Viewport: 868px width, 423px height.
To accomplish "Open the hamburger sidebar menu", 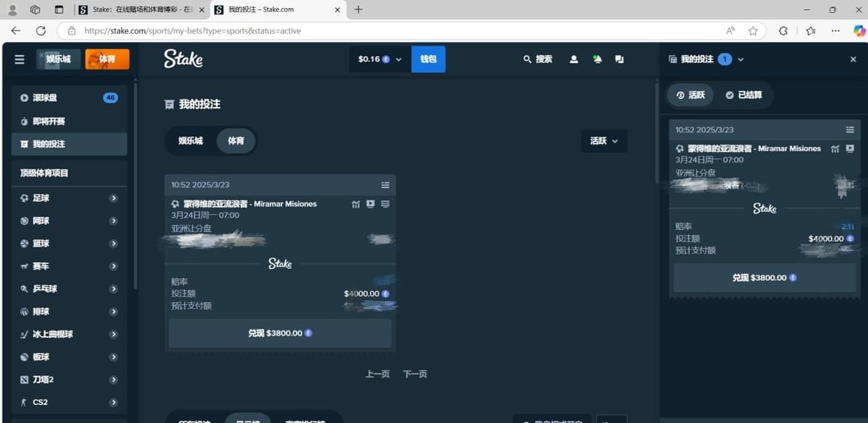I will (20, 59).
